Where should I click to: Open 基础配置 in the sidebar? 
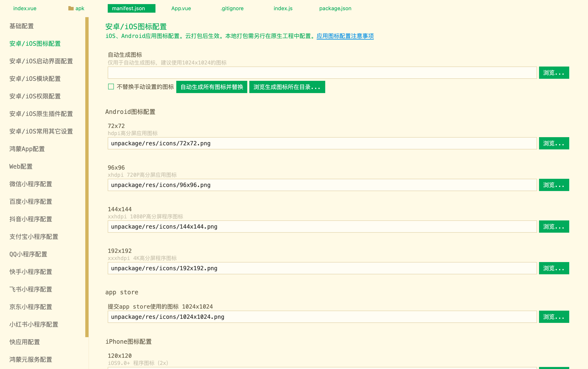pyautogui.click(x=21, y=26)
